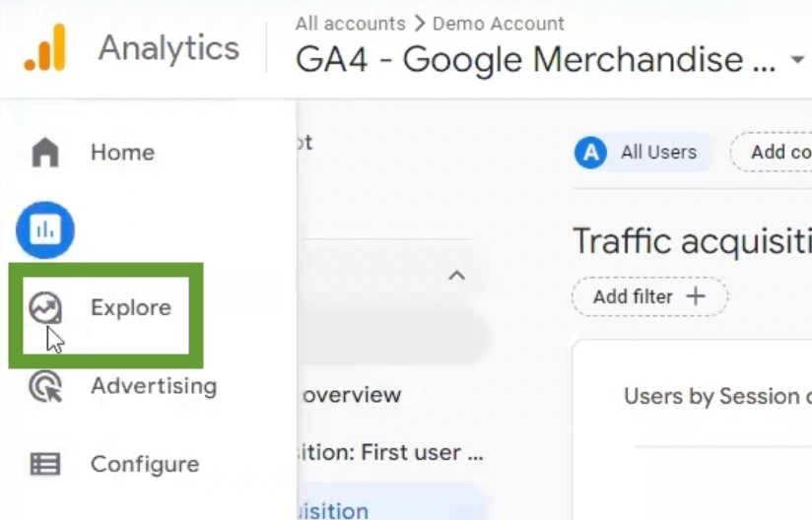The width and height of the screenshot is (812, 520).
Task: Click the plus icon on Add filter
Action: [x=696, y=296]
